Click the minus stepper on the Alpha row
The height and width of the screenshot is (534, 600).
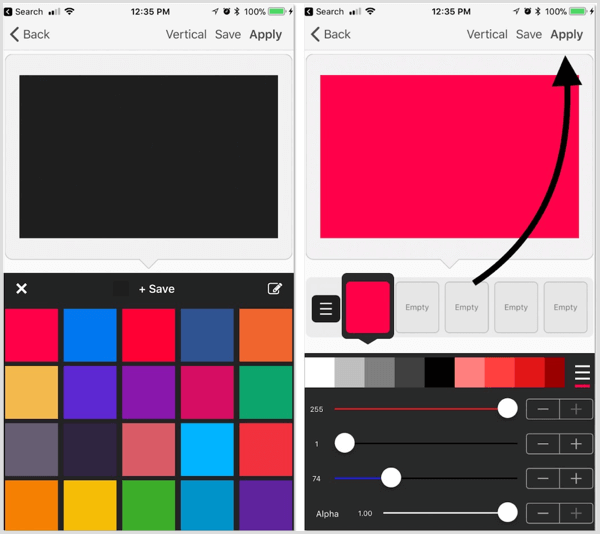pyautogui.click(x=543, y=513)
